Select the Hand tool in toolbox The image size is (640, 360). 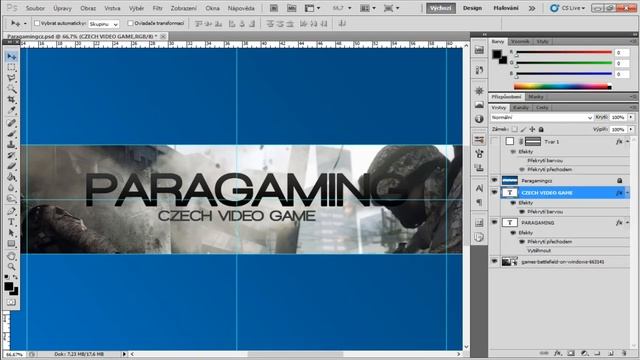pos(11,256)
